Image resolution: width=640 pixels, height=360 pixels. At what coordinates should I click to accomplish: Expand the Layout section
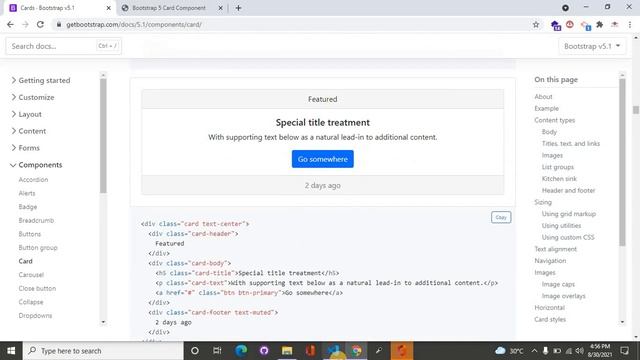pyautogui.click(x=27, y=114)
